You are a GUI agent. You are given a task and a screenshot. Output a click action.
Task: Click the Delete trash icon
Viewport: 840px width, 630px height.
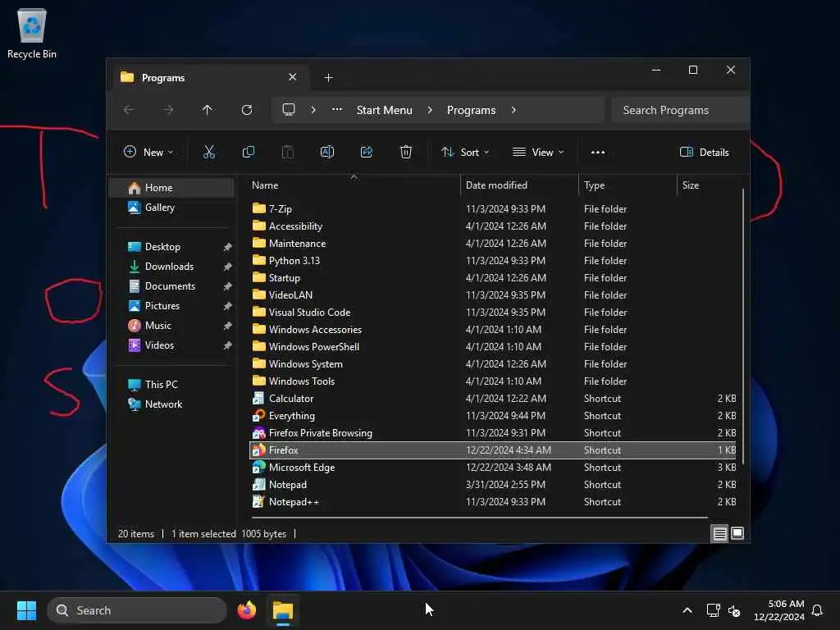[x=405, y=152]
